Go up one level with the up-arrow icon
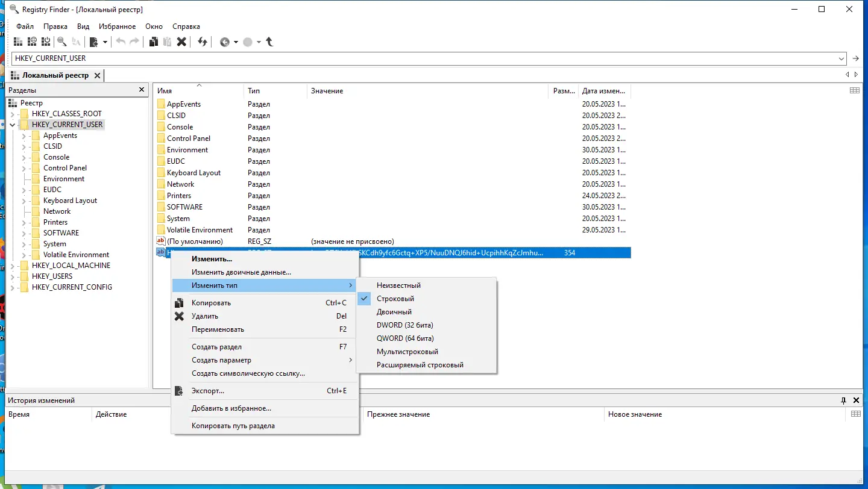Viewport: 868px width, 489px height. click(269, 42)
